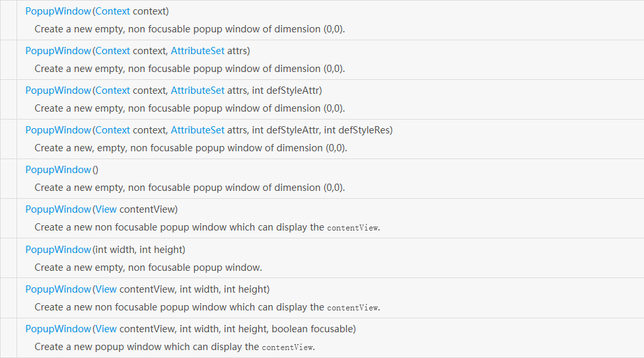Open Context link in constructor ending with defStyleAttr
Image resolution: width=644 pixels, height=358 pixels.
click(113, 90)
